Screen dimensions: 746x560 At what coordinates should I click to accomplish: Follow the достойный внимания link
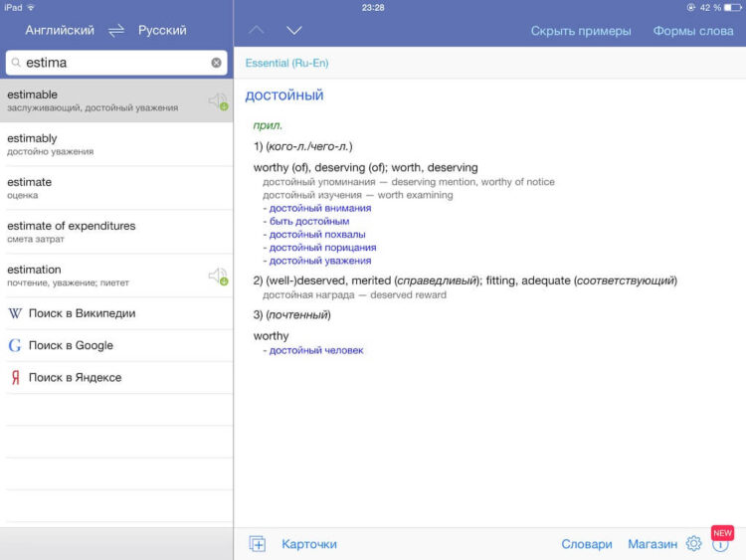[319, 209]
